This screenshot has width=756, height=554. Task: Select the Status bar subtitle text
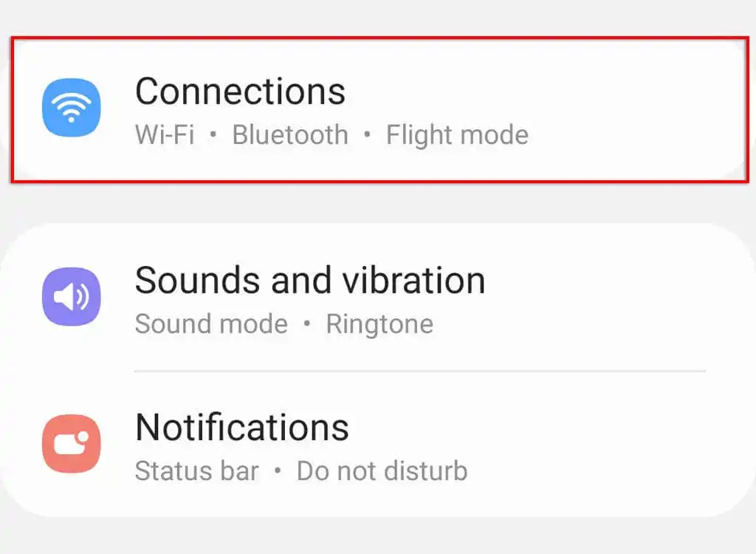(196, 471)
